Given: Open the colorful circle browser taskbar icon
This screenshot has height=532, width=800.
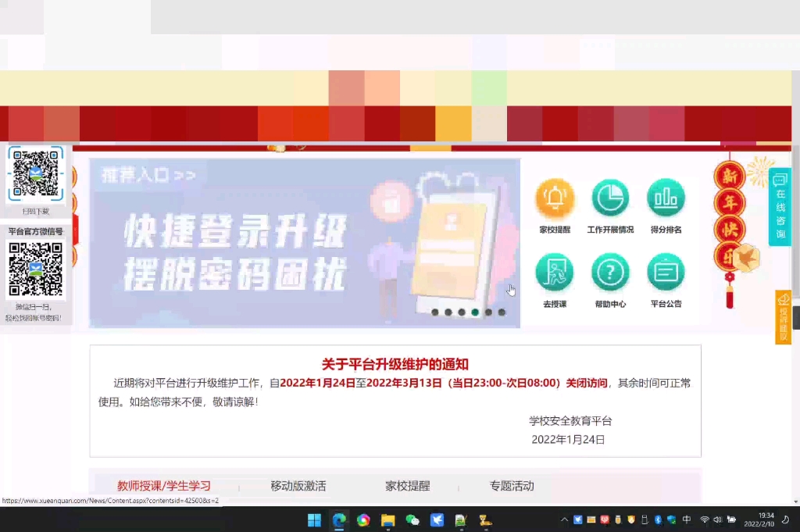Looking at the screenshot, I should click(x=363, y=520).
